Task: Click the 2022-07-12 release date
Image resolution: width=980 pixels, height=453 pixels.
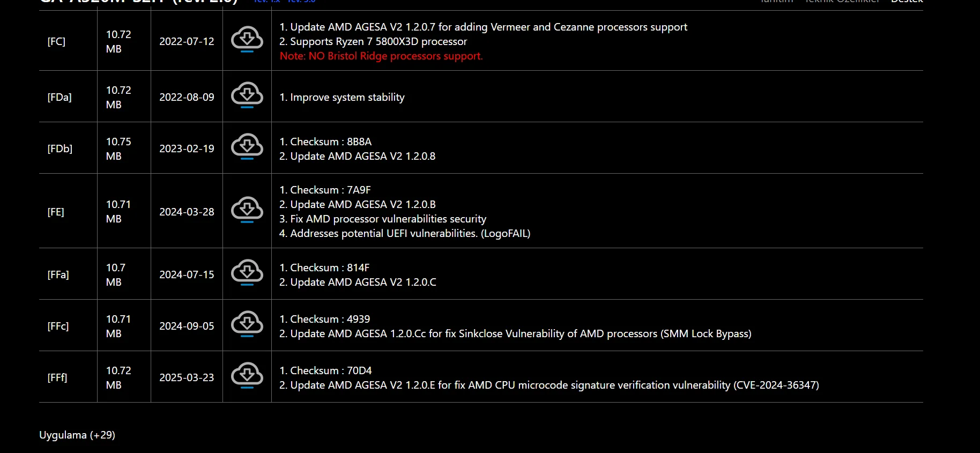Action: point(187,41)
